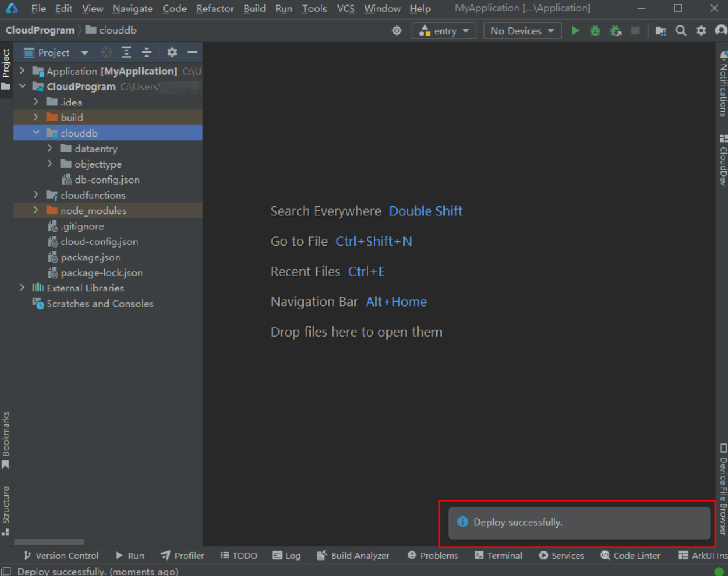Image resolution: width=728 pixels, height=576 pixels.
Task: Open the TODO tool window
Action: pos(239,556)
